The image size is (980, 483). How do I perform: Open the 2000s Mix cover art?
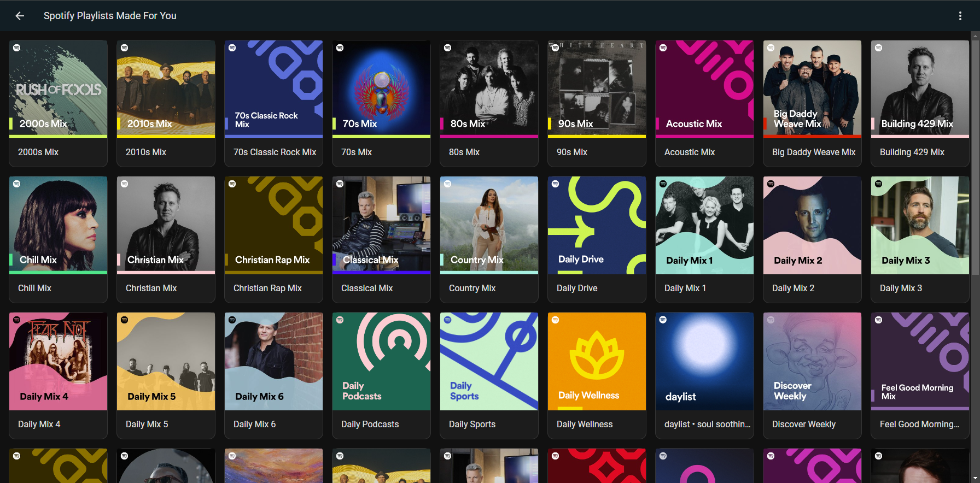59,89
